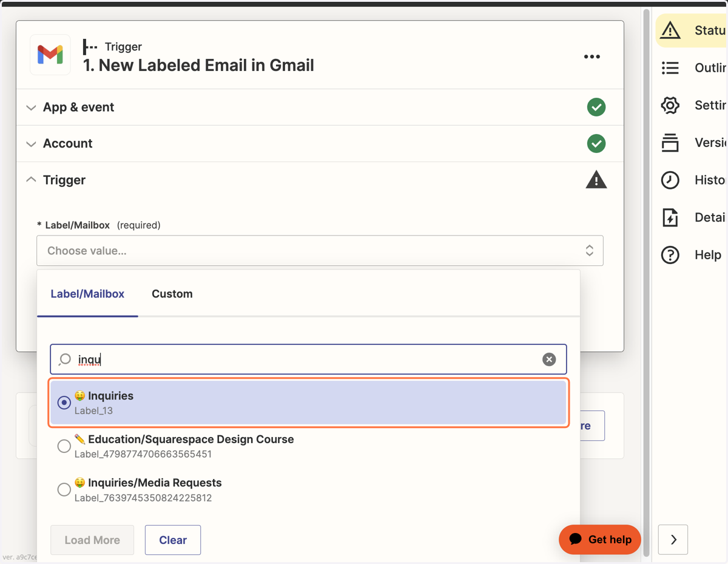
Task: Switch to the Custom tab
Action: [172, 294]
